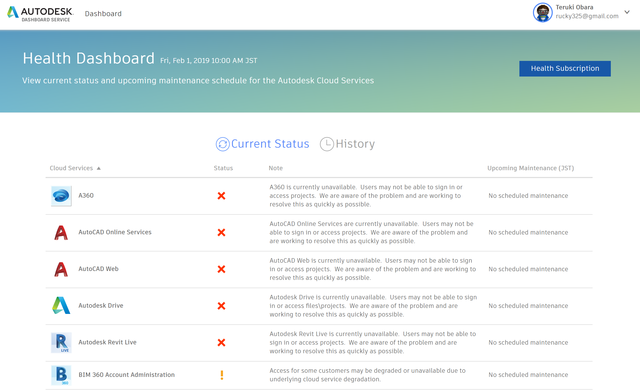
Task: Click AutoCAD Online Services' maintenance cell
Action: (528, 233)
